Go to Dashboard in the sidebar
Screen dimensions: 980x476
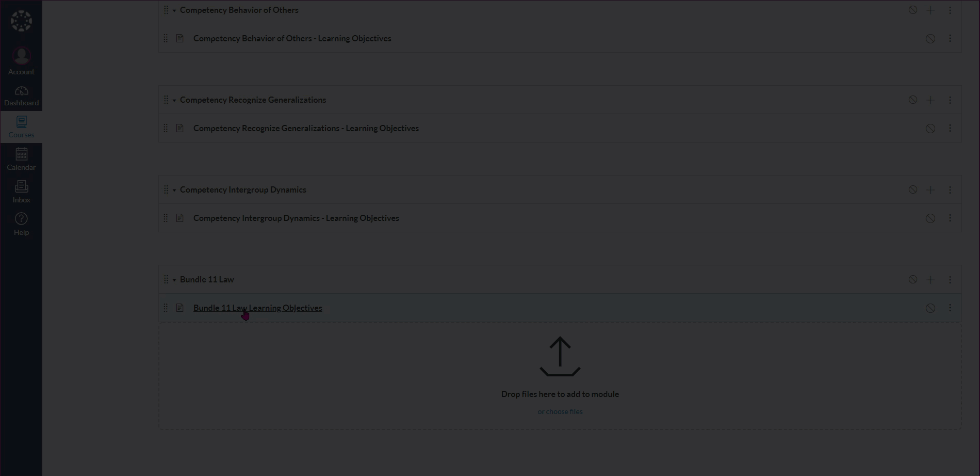click(21, 96)
